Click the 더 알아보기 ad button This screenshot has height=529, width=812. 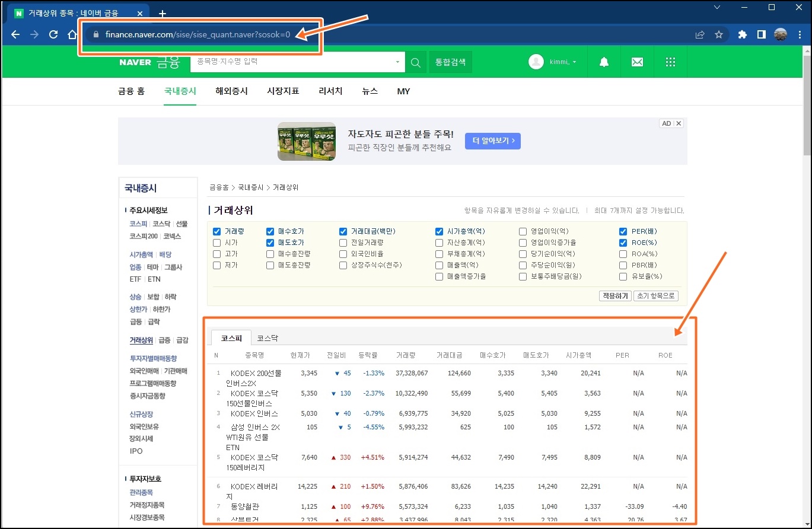point(493,141)
